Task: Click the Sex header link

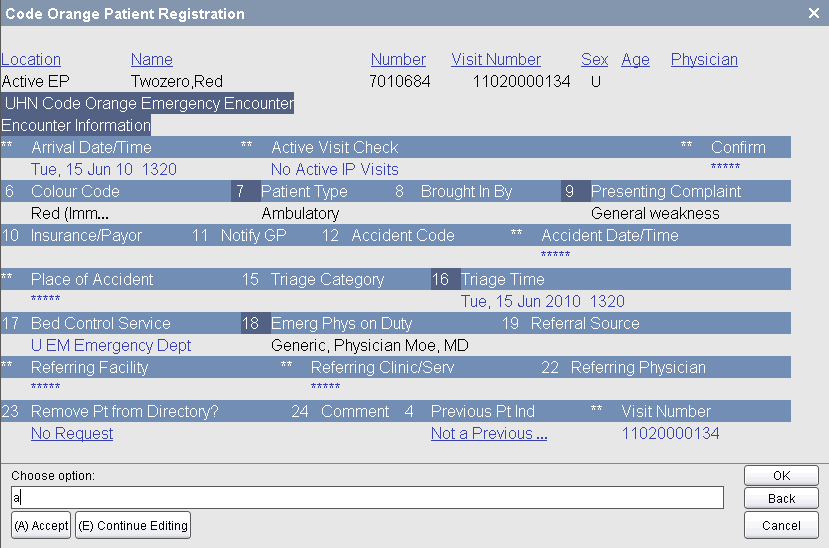Action: click(x=595, y=60)
